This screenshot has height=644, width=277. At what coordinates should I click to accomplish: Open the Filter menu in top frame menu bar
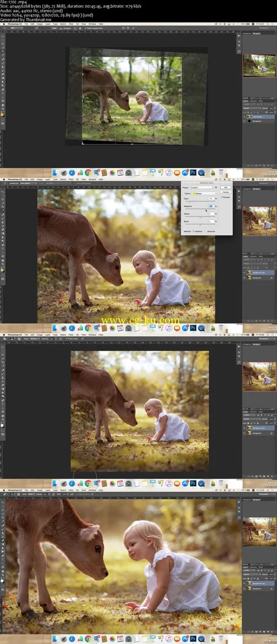(71, 24)
